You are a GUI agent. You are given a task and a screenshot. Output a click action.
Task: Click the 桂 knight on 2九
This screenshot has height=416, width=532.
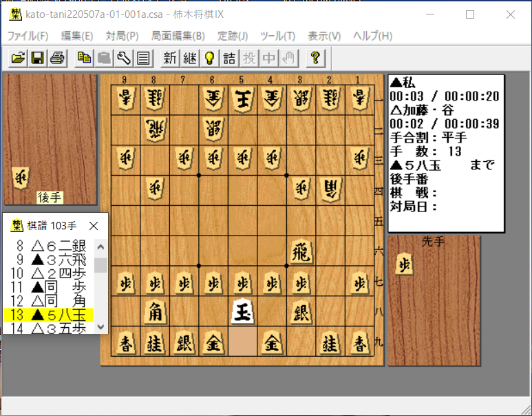pos(330,343)
